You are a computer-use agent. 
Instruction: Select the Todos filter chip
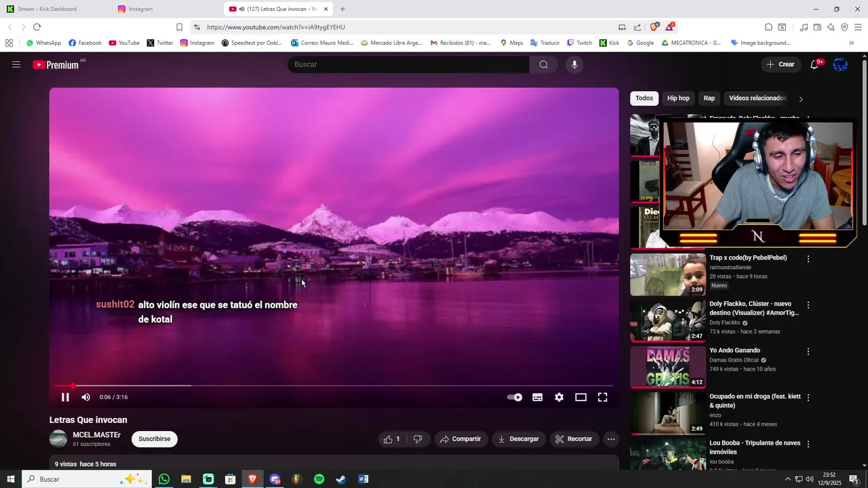coord(644,98)
